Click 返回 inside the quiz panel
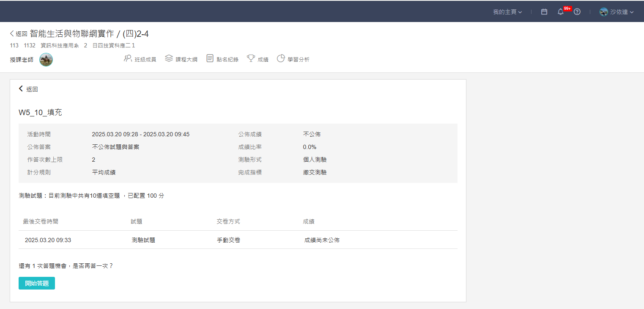The height and width of the screenshot is (309, 644). (28, 89)
